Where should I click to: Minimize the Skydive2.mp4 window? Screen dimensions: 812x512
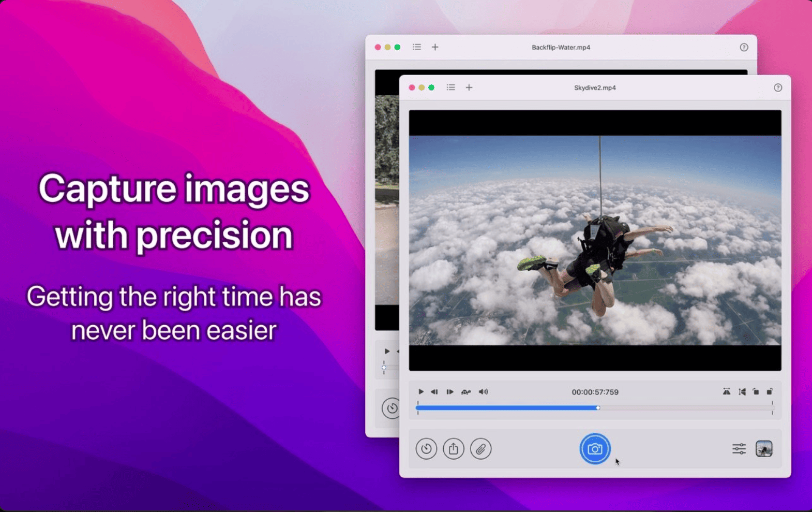[x=422, y=87]
